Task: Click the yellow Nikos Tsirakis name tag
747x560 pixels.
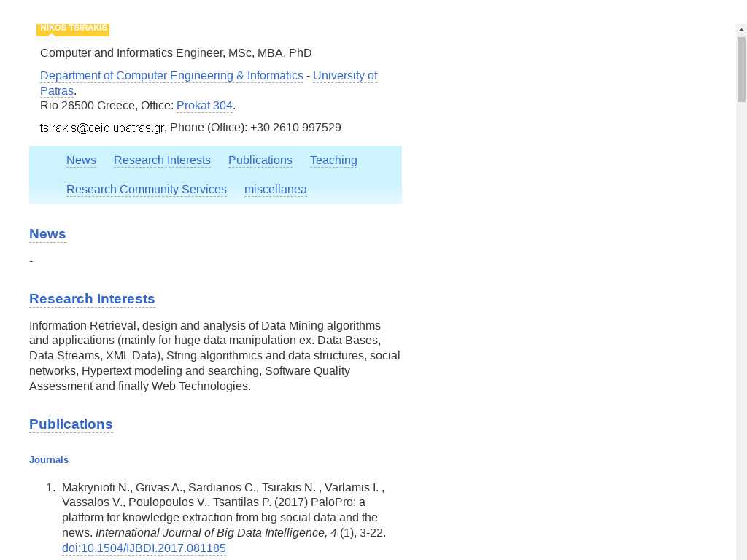Action: coord(73,29)
